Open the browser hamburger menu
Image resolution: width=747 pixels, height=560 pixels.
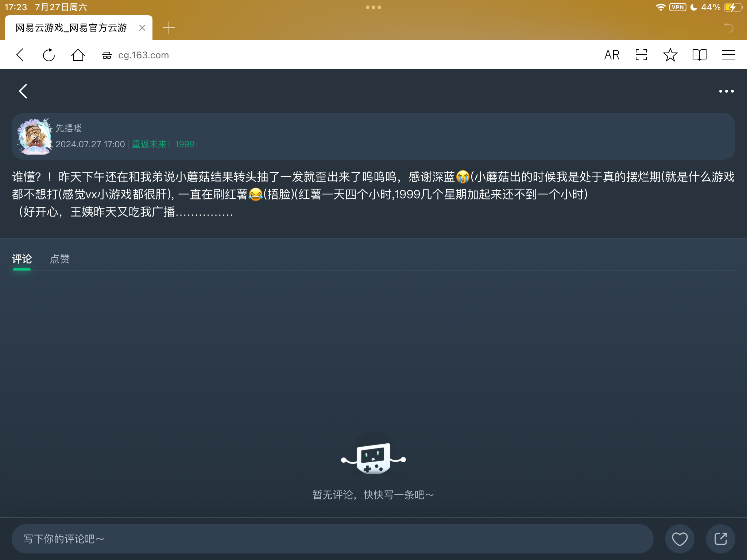tap(728, 55)
